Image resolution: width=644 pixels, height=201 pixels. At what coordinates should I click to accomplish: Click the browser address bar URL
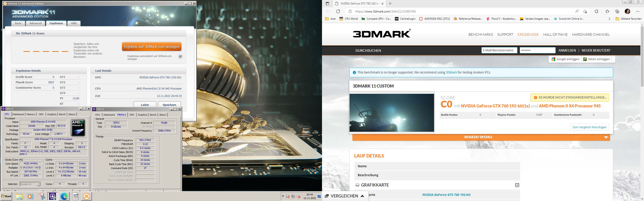(385, 11)
